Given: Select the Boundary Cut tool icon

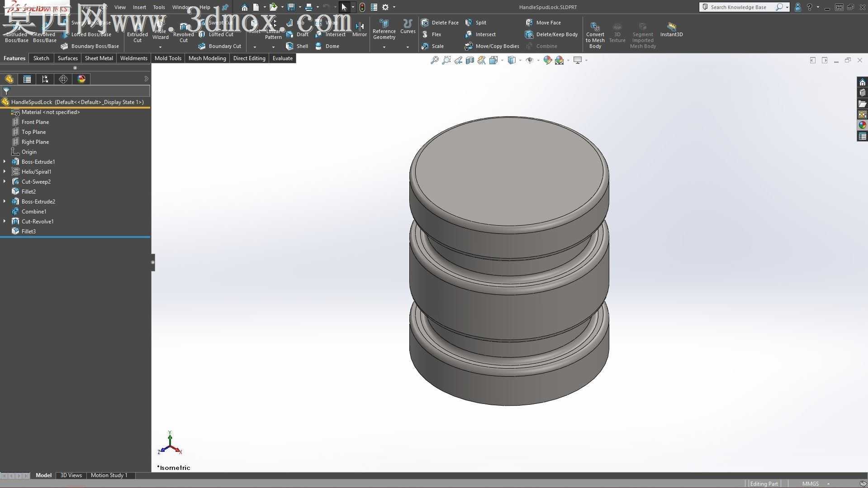Looking at the screenshot, I should [x=202, y=46].
